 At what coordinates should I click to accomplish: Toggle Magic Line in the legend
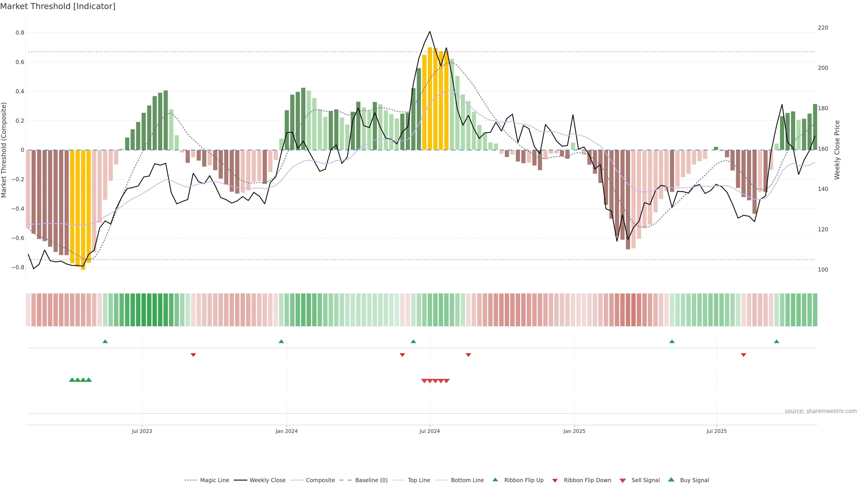click(214, 480)
